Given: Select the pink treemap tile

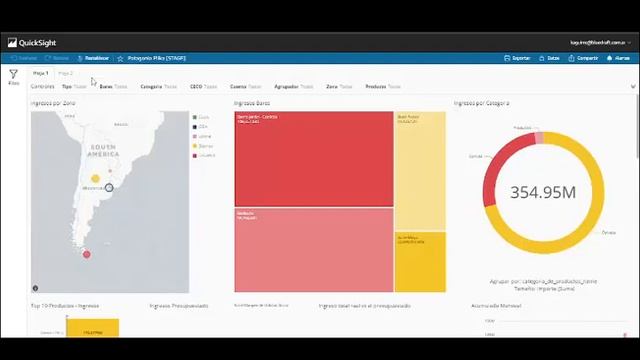Looking at the screenshot, I should tap(314, 250).
